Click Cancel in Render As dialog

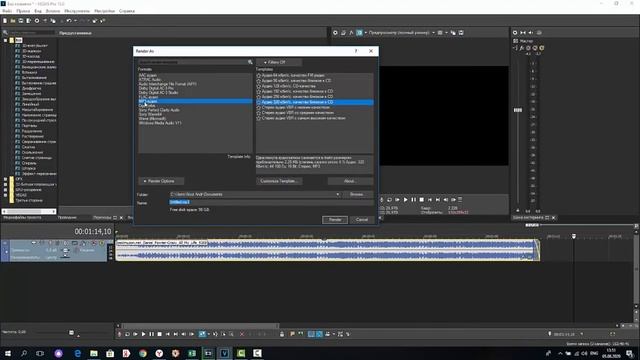coord(362,220)
